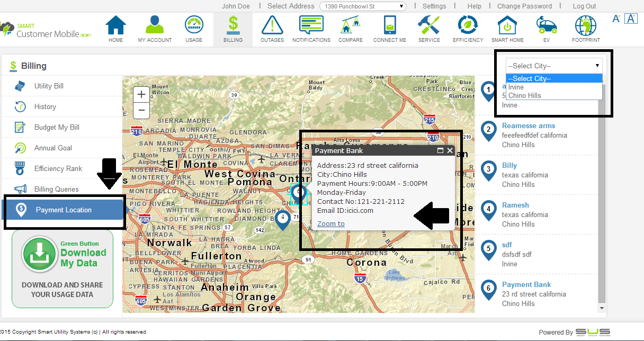The width and height of the screenshot is (644, 341).
Task: Click the Zoom to link in popup
Action: coord(330,223)
